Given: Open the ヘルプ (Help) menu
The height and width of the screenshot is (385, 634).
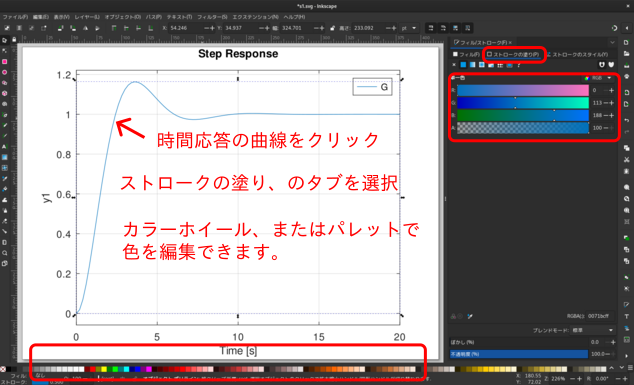Looking at the screenshot, I should (x=294, y=17).
